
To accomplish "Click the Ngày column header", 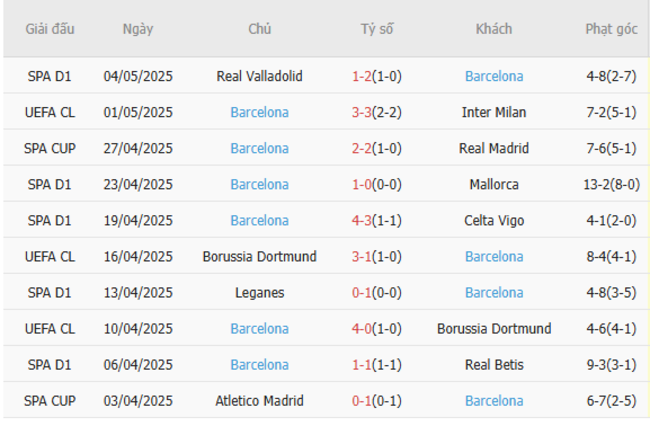I will (138, 29).
